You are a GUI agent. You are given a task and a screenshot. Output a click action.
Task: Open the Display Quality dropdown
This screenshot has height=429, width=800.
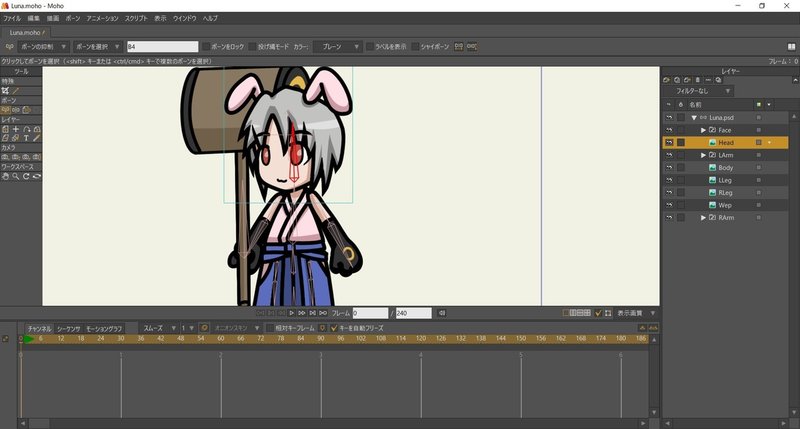click(636, 313)
